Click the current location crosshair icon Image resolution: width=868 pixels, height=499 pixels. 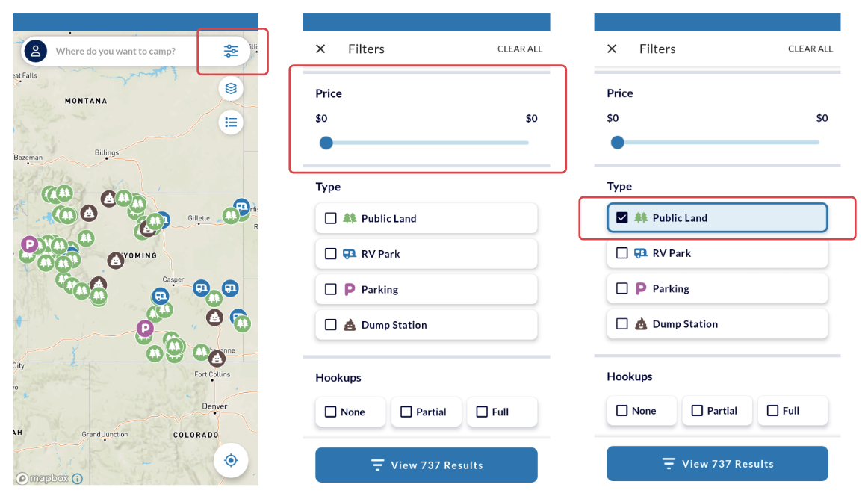231,460
